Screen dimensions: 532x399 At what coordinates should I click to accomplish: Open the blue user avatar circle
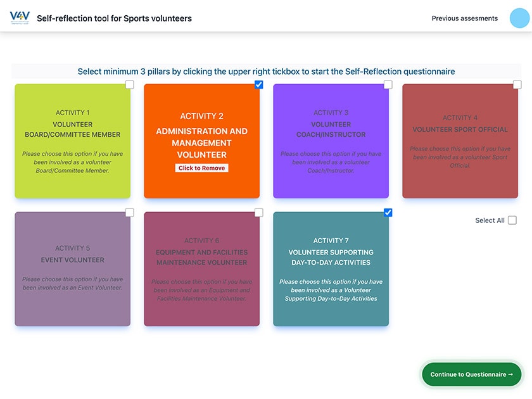click(x=519, y=18)
